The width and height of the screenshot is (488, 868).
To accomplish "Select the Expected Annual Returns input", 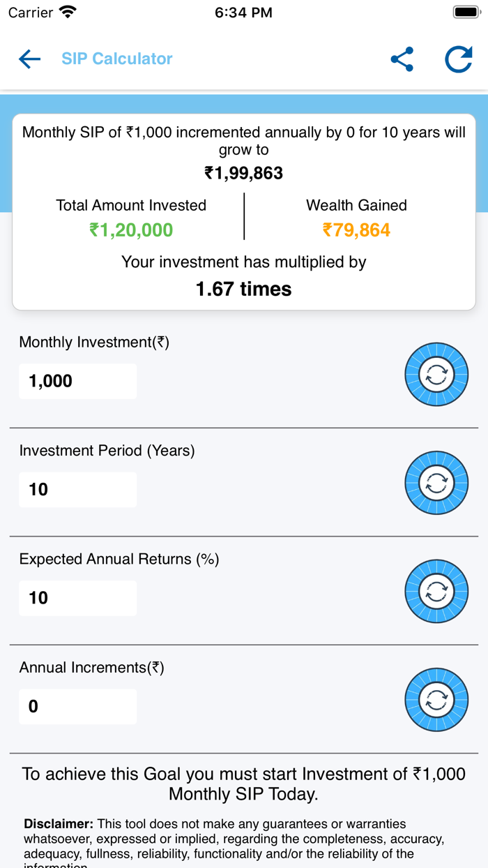I will point(78,598).
